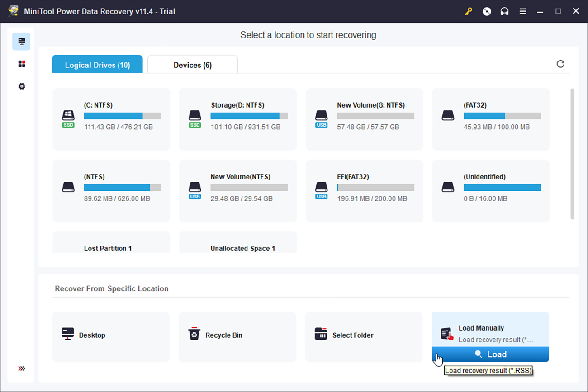Select the Logical Drives (10) tab
588x392 pixels.
coord(97,65)
